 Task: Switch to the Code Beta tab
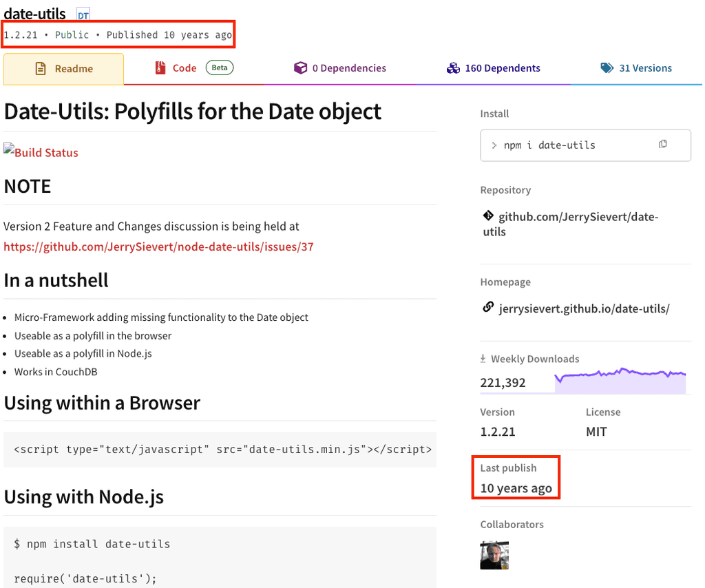click(185, 67)
